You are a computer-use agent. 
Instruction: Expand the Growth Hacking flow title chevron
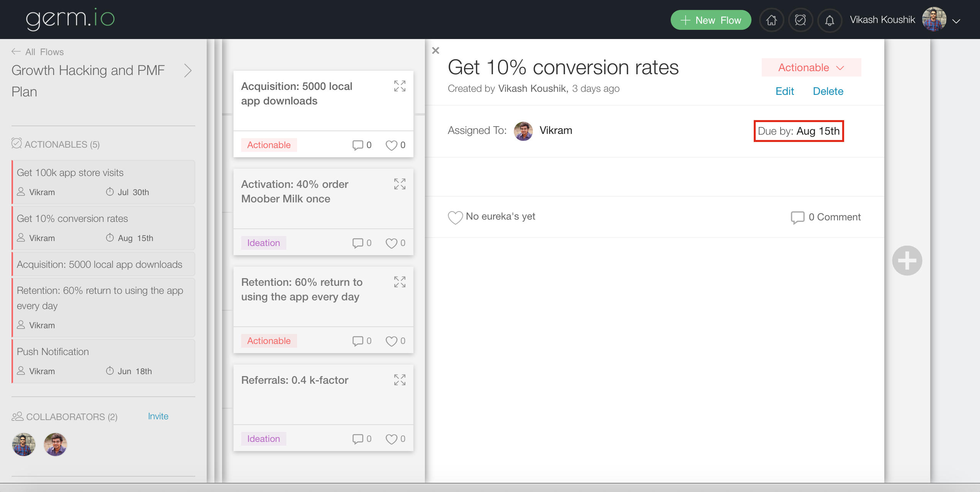188,71
